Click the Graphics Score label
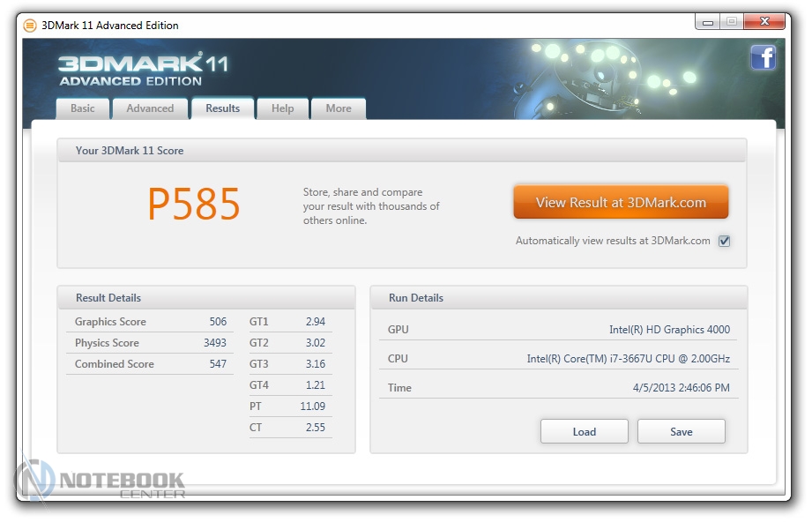 point(110,322)
